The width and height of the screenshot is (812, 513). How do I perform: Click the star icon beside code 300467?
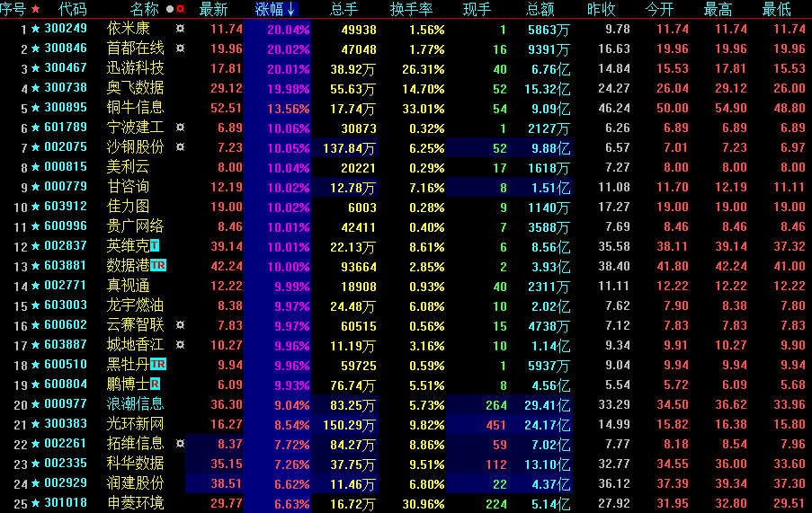pos(36,68)
